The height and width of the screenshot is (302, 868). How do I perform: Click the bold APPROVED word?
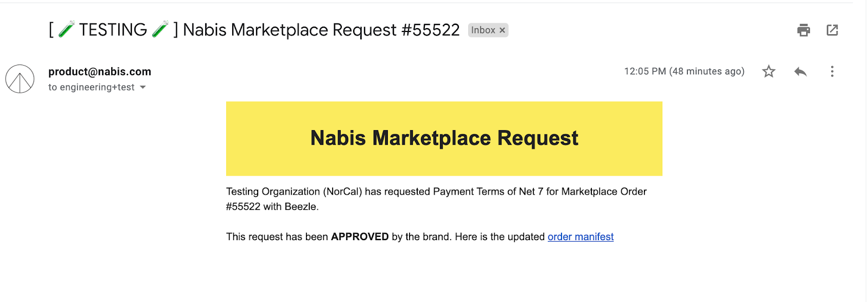coord(360,237)
